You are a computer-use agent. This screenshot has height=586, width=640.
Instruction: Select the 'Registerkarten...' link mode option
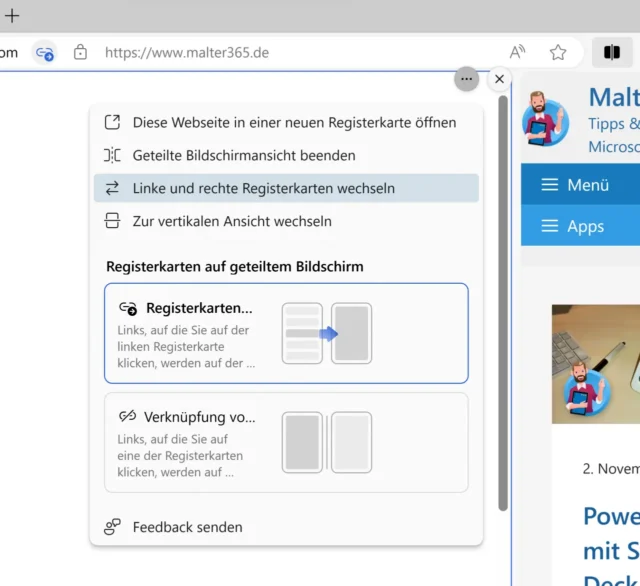pos(286,333)
